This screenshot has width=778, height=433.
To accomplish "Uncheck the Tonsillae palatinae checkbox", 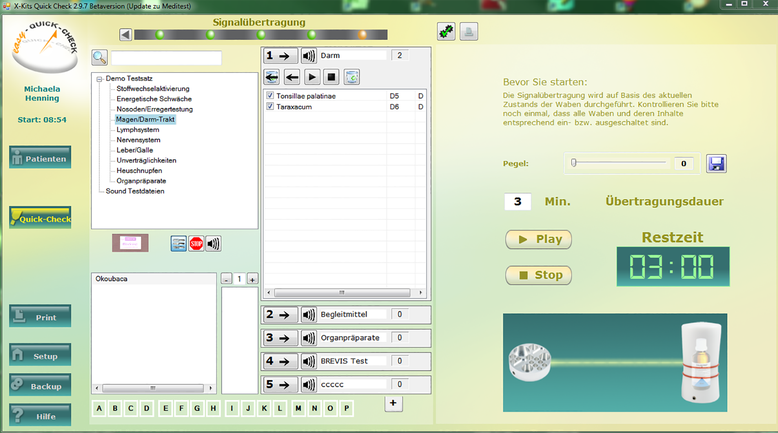I will 271,96.
